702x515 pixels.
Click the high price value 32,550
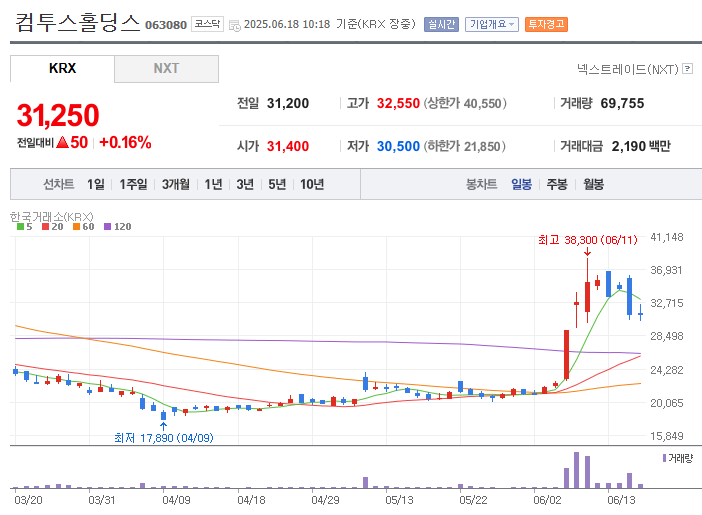(x=398, y=103)
